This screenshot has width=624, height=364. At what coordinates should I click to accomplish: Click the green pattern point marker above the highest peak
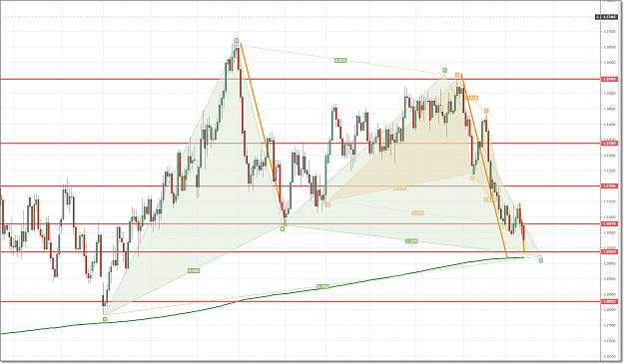pos(236,40)
